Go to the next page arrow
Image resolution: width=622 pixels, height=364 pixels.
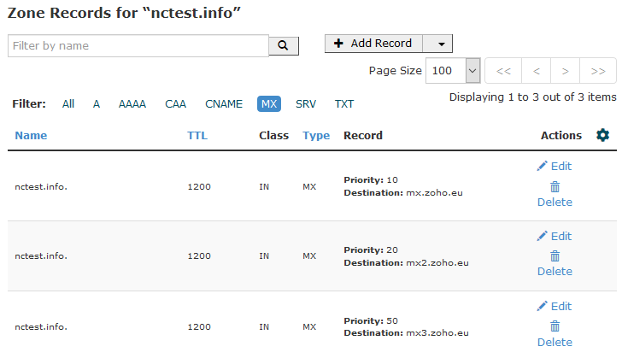tap(566, 71)
